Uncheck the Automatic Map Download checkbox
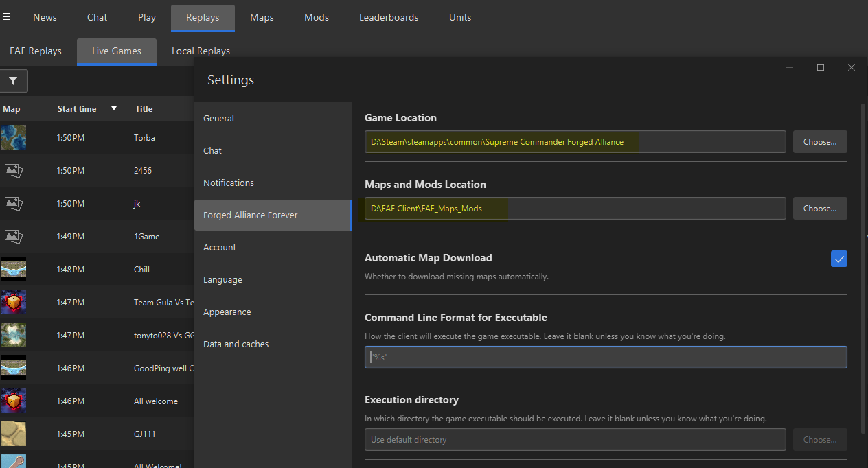This screenshot has width=868, height=468. point(838,259)
